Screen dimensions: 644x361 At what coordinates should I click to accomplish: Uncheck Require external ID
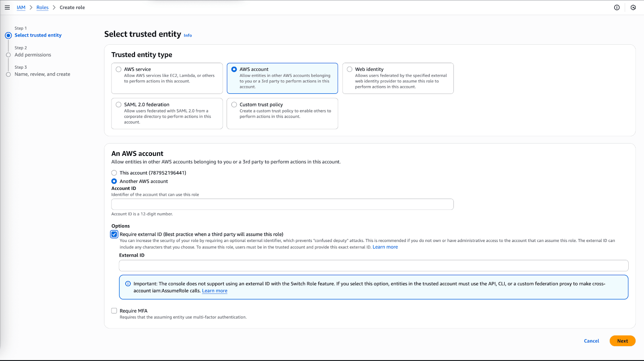point(114,234)
